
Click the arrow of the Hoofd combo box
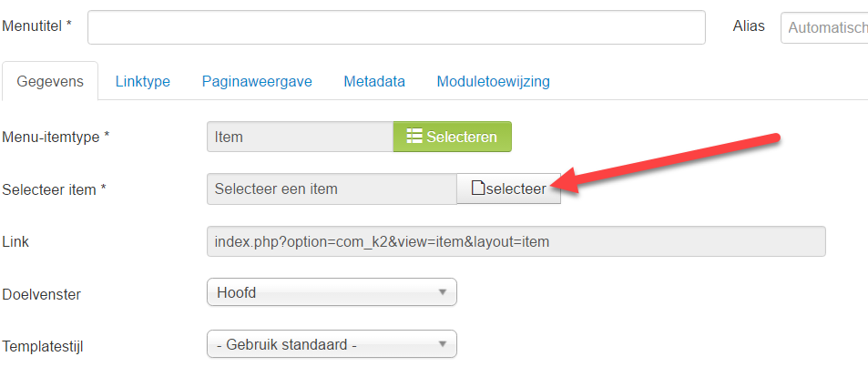442,292
